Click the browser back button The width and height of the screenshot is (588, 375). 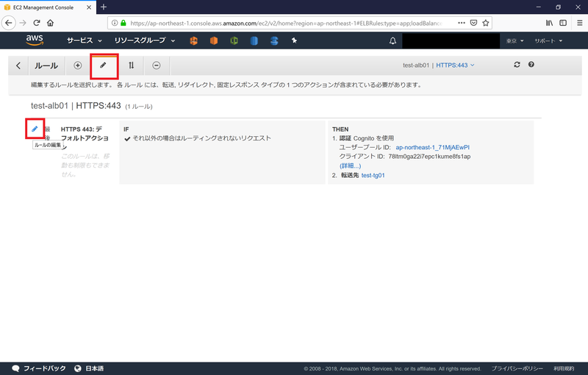pyautogui.click(x=9, y=23)
